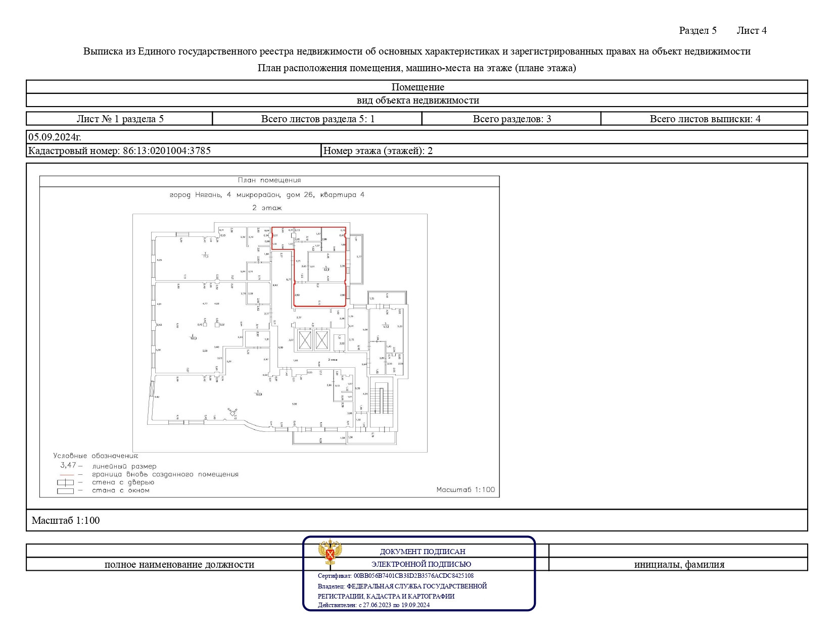
Task: Click the "стана с окном" legend entry
Action: point(121,490)
